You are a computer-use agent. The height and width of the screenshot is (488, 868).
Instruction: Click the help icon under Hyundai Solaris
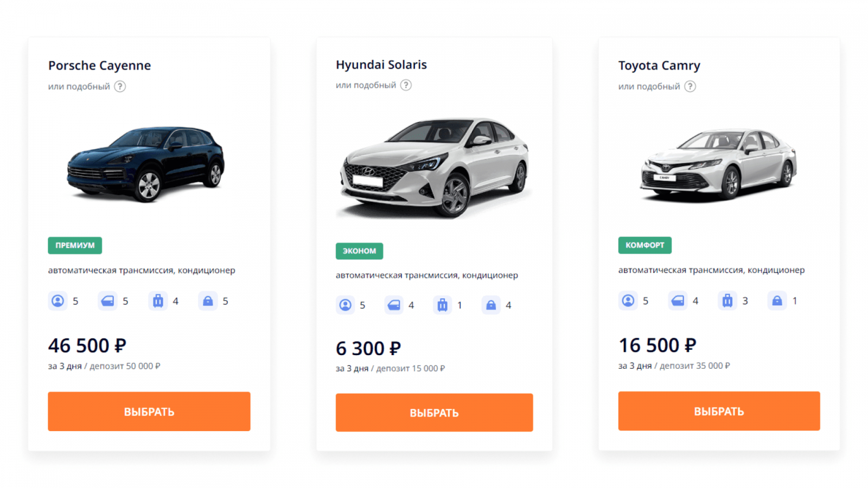(406, 85)
